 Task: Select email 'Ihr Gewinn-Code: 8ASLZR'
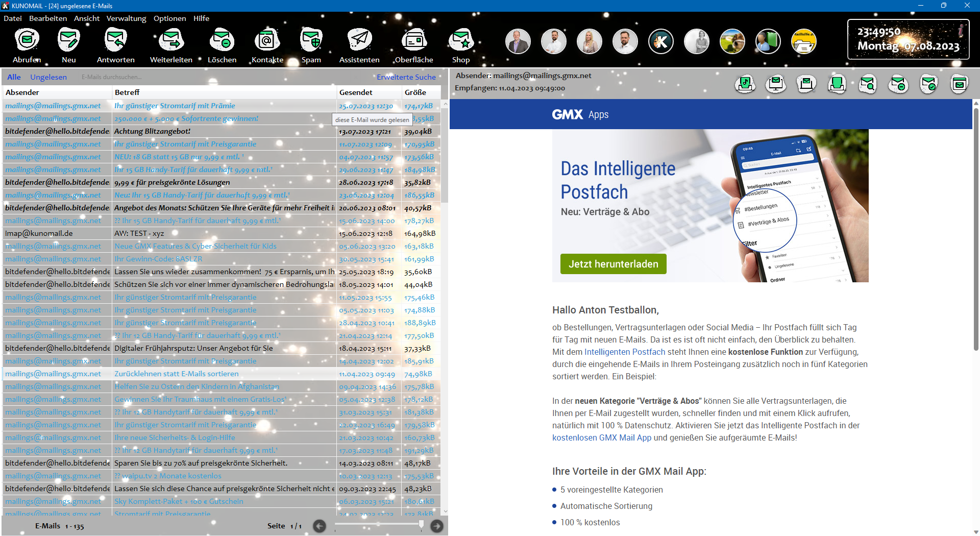[222, 259]
